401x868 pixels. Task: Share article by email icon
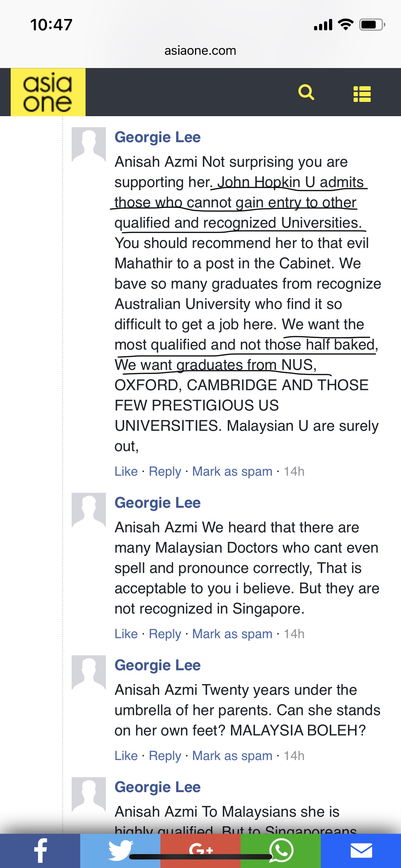click(x=361, y=851)
